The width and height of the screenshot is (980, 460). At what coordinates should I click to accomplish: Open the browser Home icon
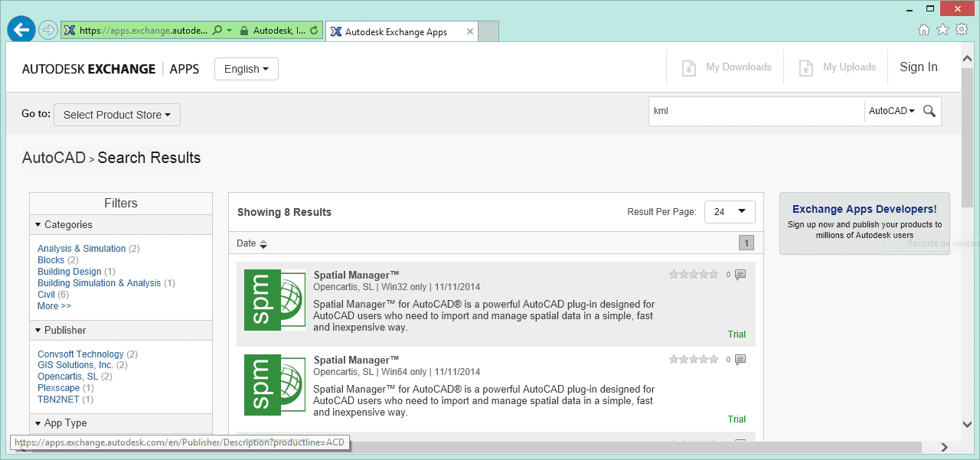click(x=924, y=29)
